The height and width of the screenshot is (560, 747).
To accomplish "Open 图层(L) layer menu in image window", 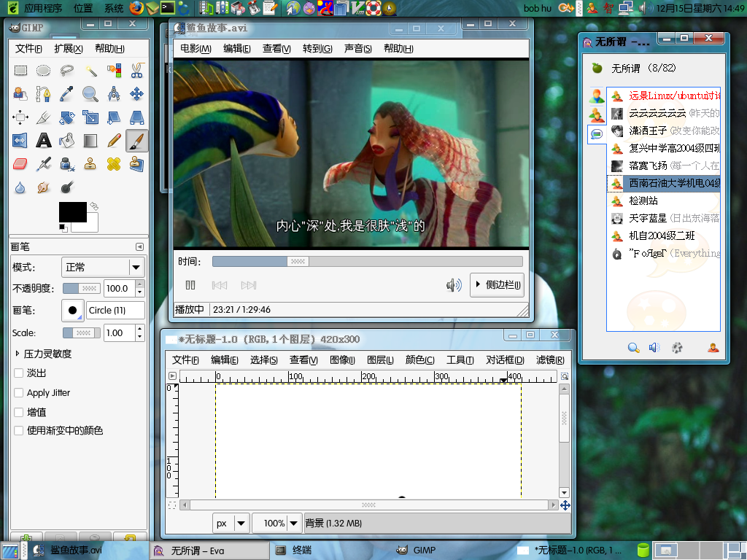I will click(x=380, y=360).
